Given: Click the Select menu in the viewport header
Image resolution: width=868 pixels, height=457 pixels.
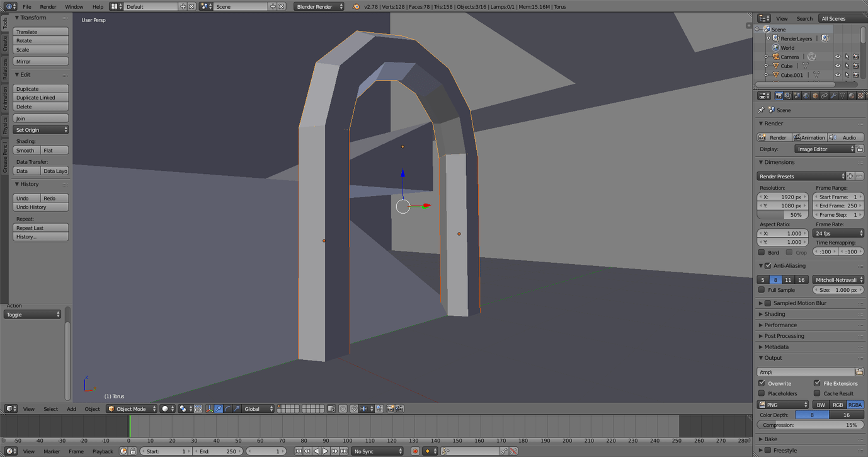Looking at the screenshot, I should [x=50, y=408].
